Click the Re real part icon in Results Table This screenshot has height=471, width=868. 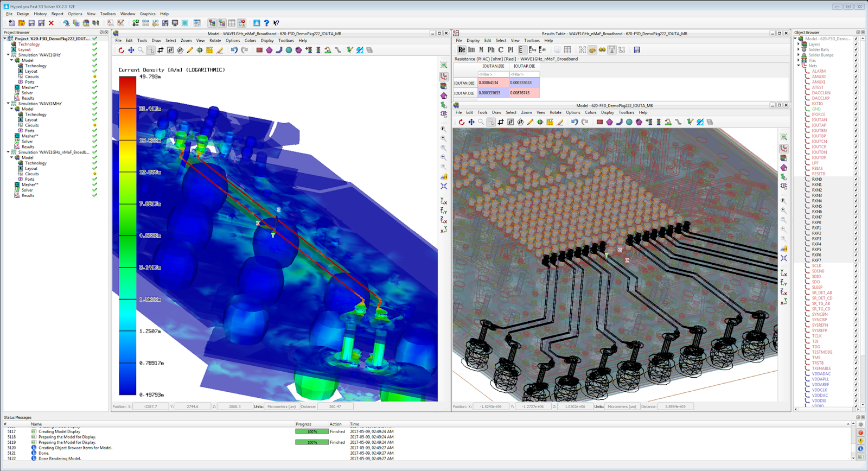pos(462,49)
